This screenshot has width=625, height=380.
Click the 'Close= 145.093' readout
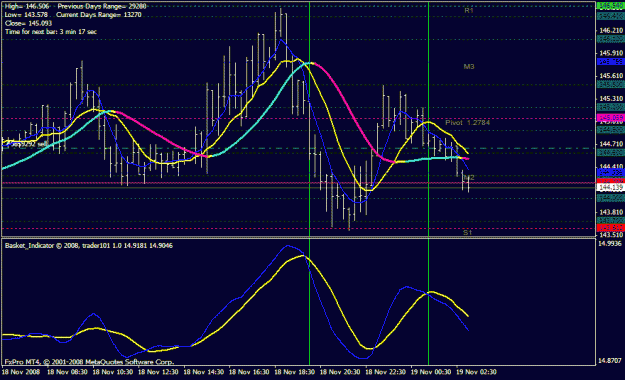click(x=28, y=23)
